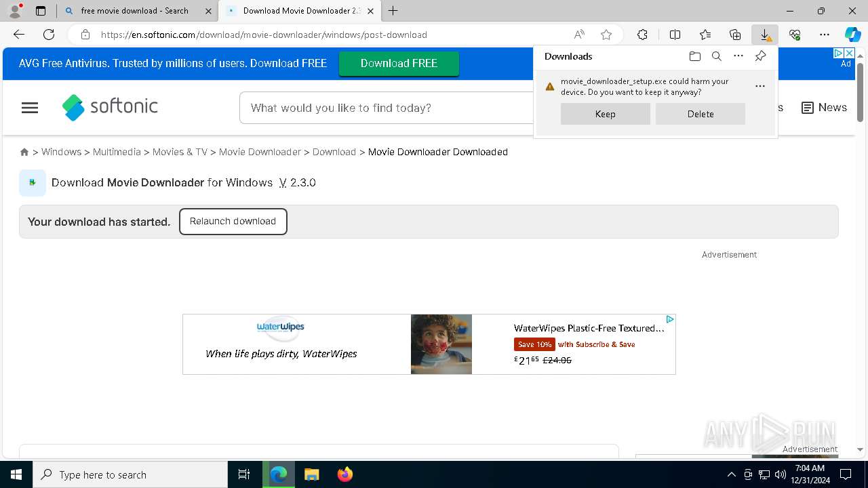The height and width of the screenshot is (488, 868).
Task: Open Collections in toolbar
Action: 735,35
